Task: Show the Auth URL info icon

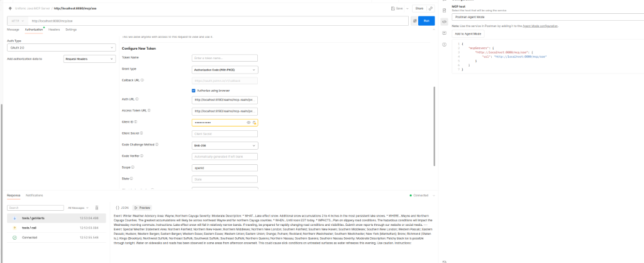Action: (137, 99)
